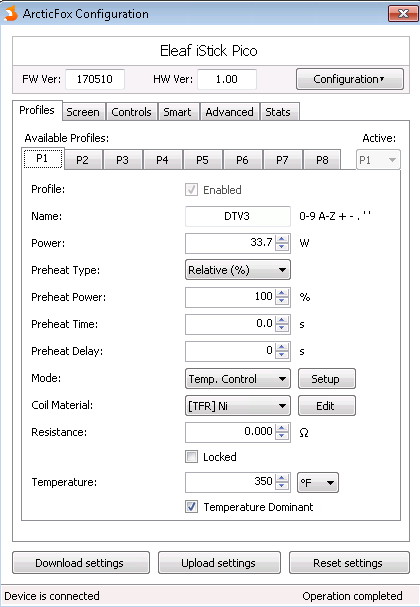The image size is (420, 607).
Task: Open the Advanced tab
Action: (230, 112)
